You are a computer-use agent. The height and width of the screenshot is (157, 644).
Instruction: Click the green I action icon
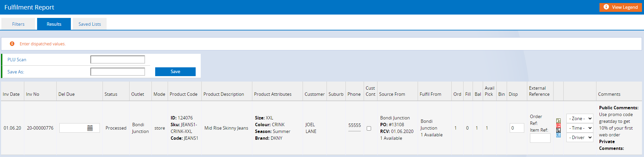(558, 121)
